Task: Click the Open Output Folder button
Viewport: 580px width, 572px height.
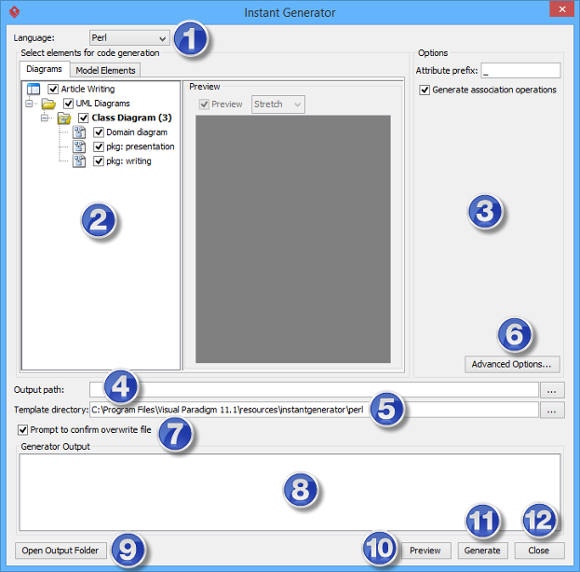Action: (x=61, y=551)
